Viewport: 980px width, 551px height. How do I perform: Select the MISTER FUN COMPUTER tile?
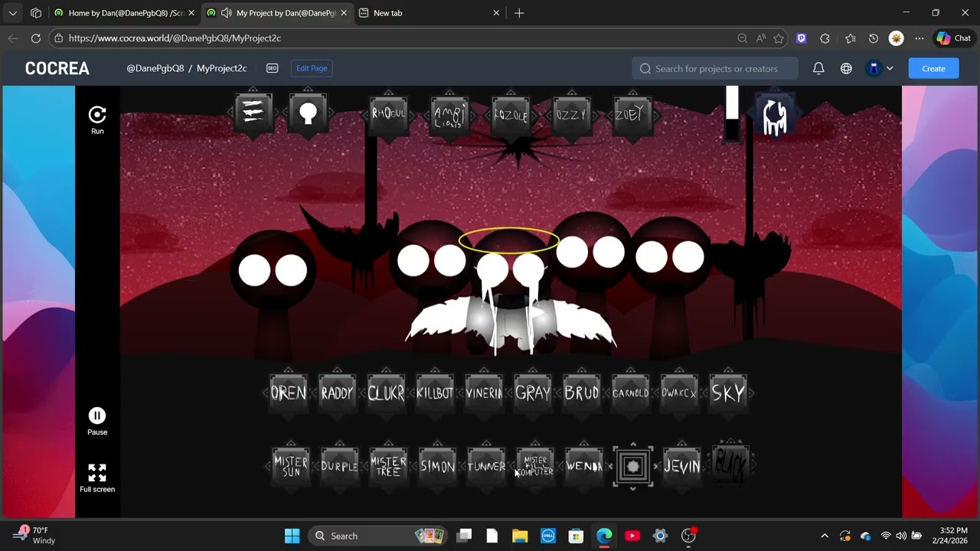pyautogui.click(x=536, y=466)
